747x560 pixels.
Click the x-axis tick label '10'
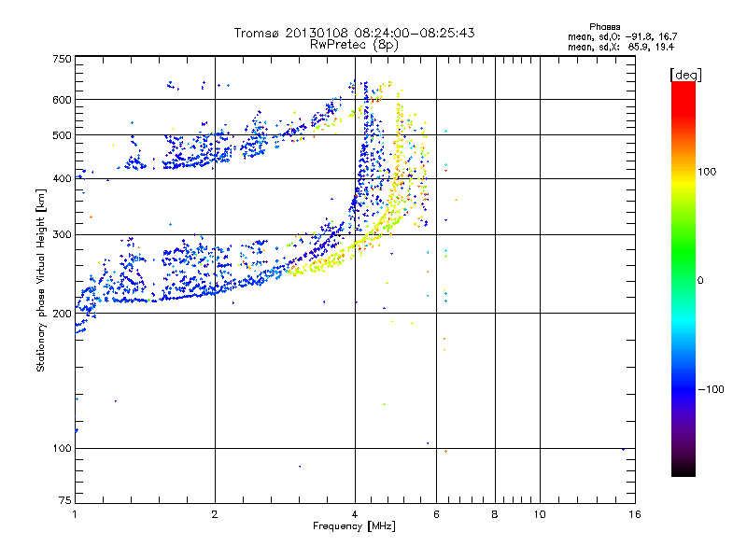coord(540,514)
